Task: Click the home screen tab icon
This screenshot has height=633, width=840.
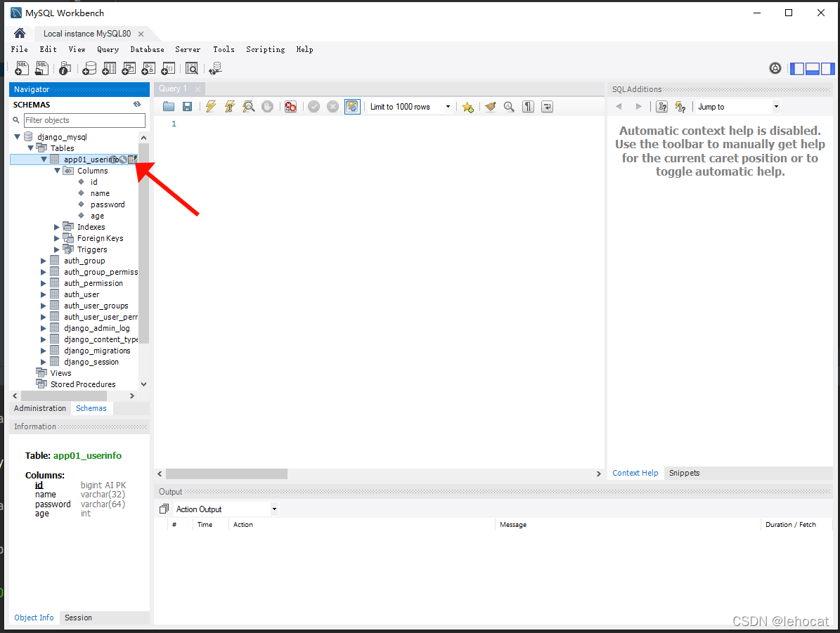Action: click(x=20, y=33)
